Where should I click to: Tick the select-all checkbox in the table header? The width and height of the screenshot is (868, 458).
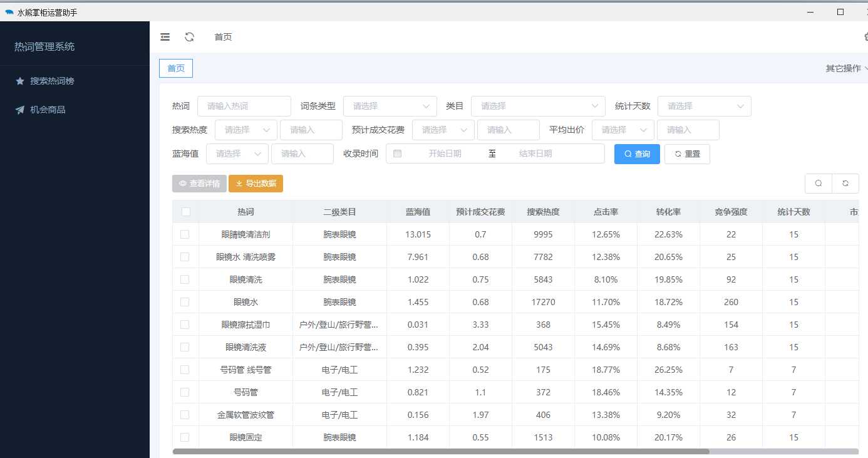[x=185, y=212]
